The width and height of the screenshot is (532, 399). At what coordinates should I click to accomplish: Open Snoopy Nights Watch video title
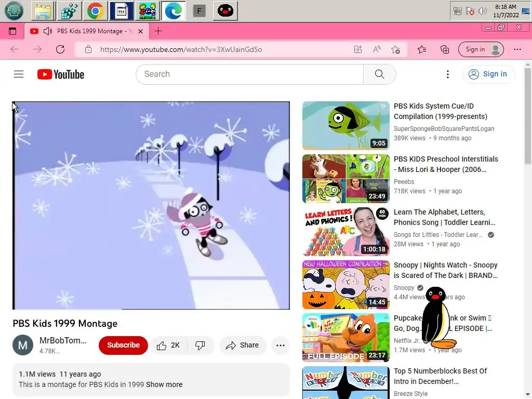point(445,270)
